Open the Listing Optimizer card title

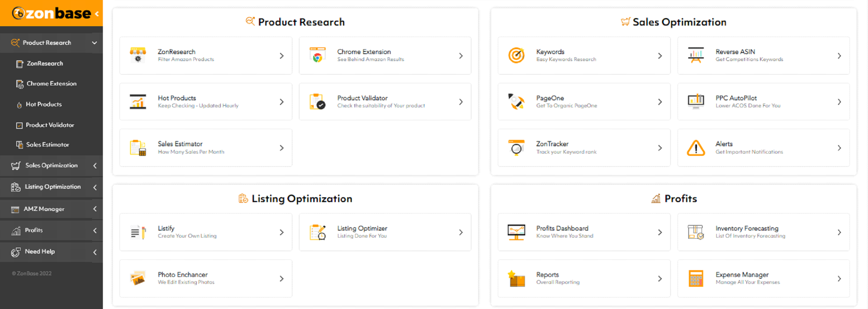[362, 228]
